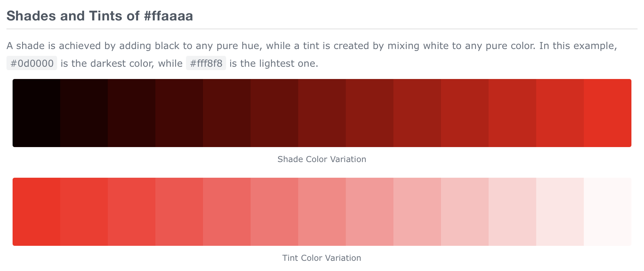644x271 pixels.
Task: Click the darkest black shade swatch
Action: (x=36, y=113)
